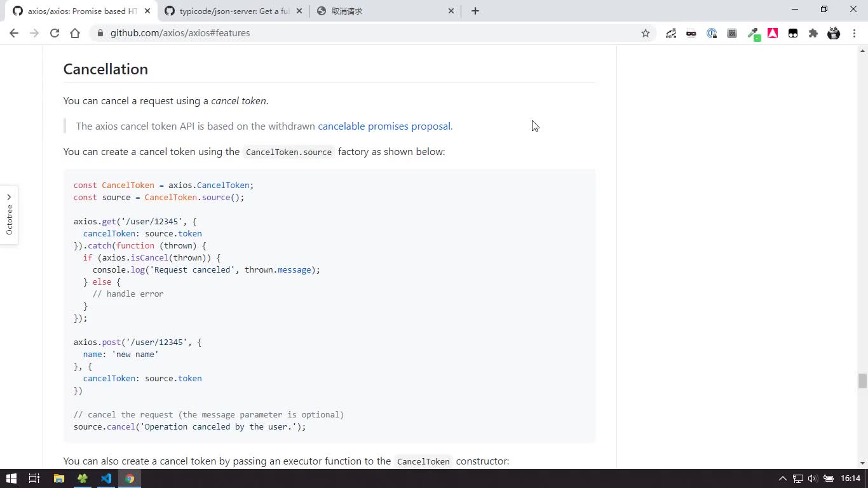Viewport: 868px width, 488px height.
Task: Click the '// handle error' comment
Action: pos(128,294)
